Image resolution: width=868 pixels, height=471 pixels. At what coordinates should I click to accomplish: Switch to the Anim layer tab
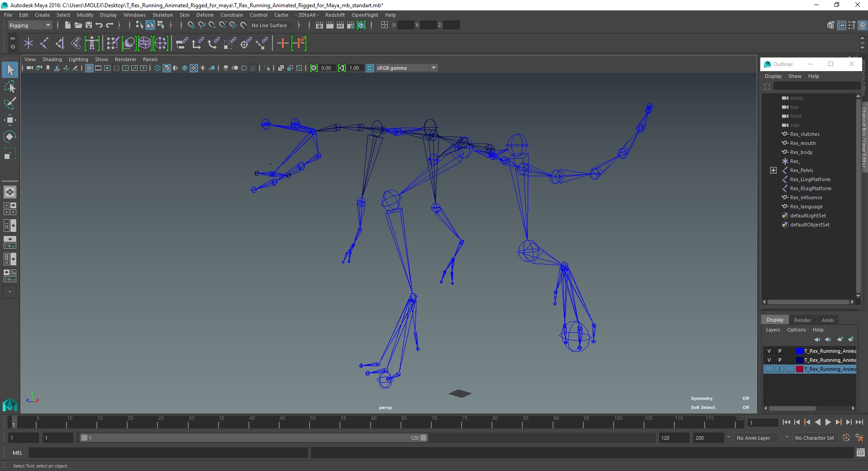(x=828, y=320)
